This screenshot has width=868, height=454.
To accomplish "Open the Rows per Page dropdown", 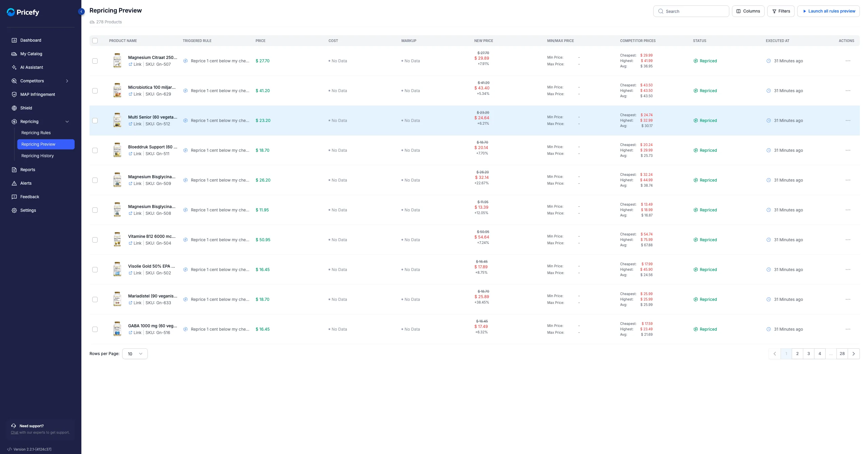I will tap(135, 354).
